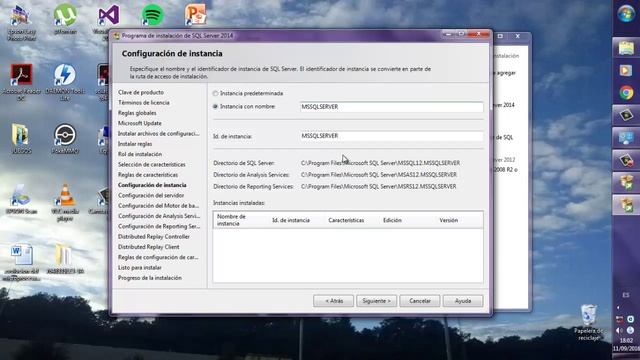Open Chrome from the taskbar
The height and width of the screenshot is (360, 640).
626,93
